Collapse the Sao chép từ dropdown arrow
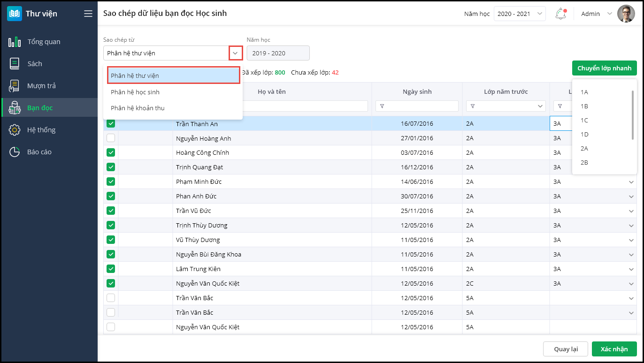This screenshot has width=644, height=363. click(x=236, y=53)
